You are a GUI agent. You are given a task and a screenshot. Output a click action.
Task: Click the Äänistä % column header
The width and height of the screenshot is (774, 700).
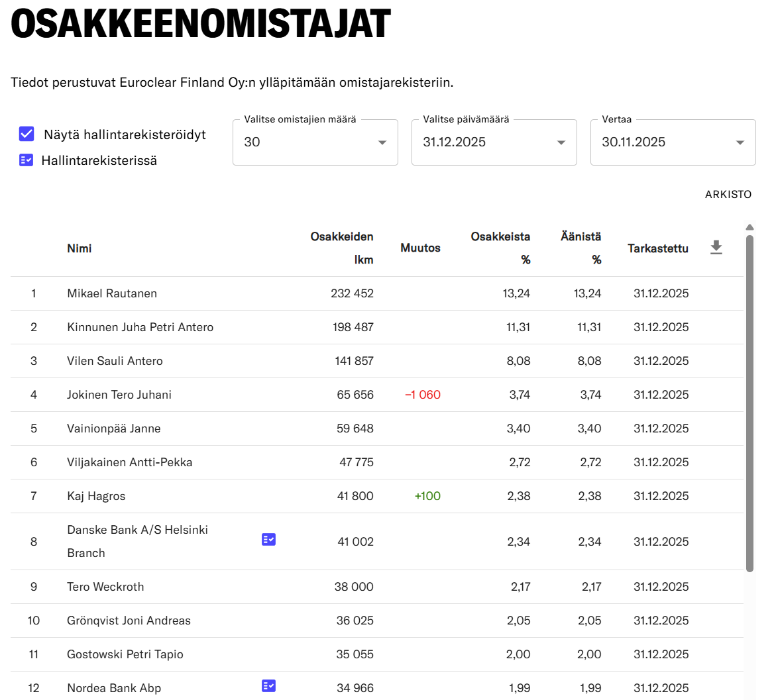click(581, 248)
